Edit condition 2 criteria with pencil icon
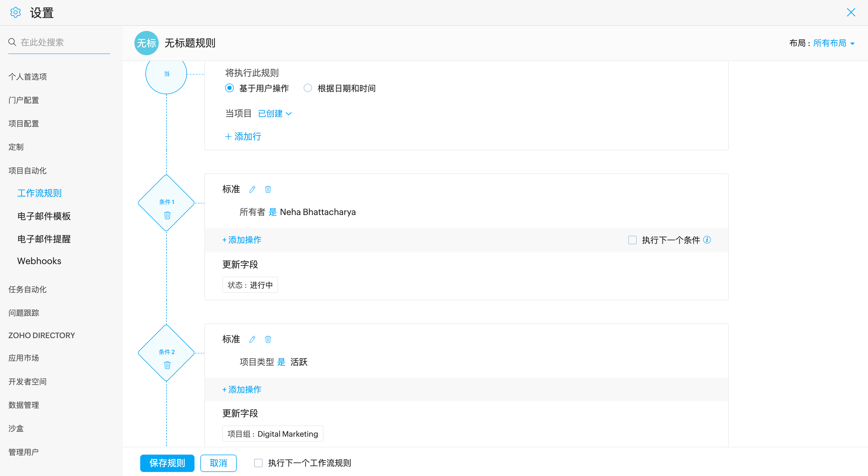Viewport: 868px width, 476px height. [x=252, y=339]
